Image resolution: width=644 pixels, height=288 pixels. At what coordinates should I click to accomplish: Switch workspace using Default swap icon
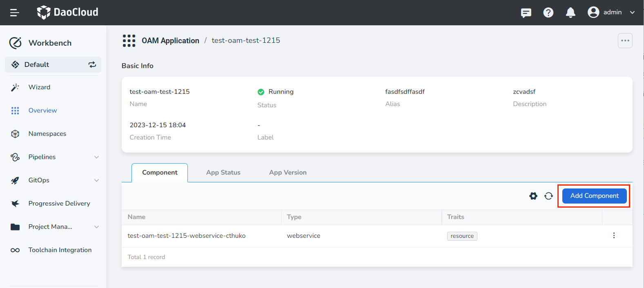coord(92,64)
